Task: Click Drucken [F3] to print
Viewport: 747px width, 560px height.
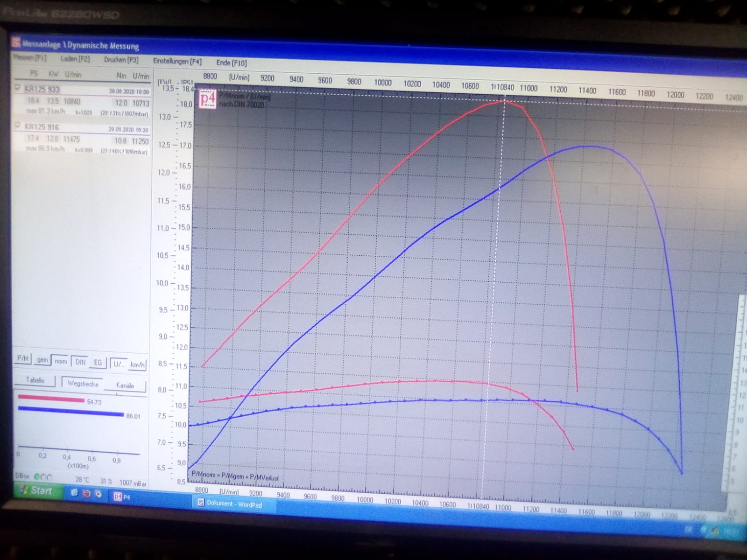Action: pyautogui.click(x=121, y=60)
